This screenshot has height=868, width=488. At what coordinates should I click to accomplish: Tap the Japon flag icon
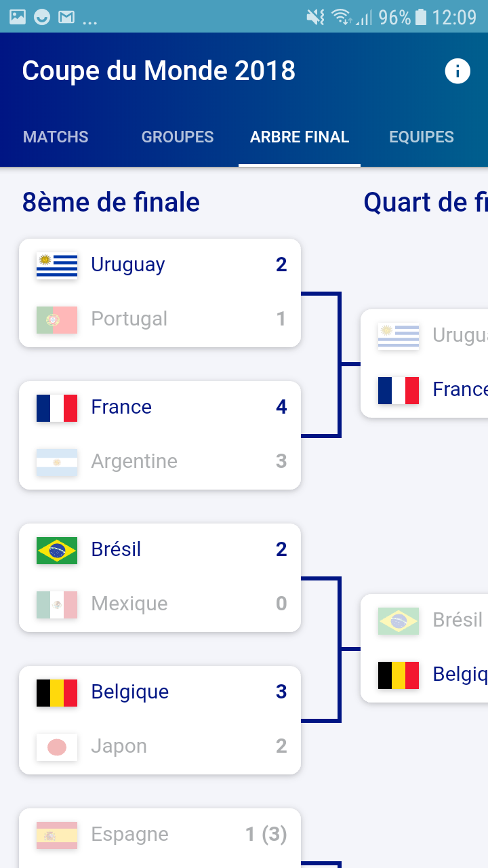[x=57, y=747]
